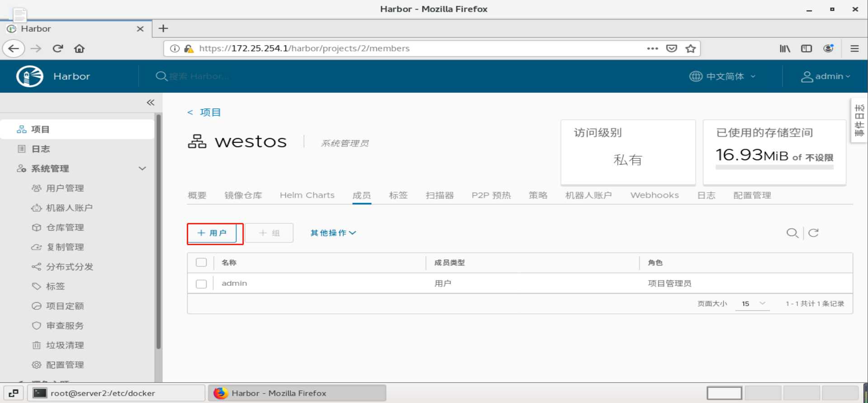Click the Harbor lighthouse logo

[30, 76]
